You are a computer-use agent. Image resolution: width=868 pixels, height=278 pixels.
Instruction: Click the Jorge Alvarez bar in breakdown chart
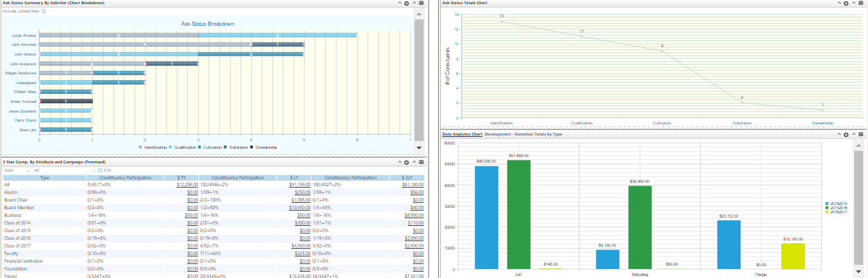click(x=199, y=35)
